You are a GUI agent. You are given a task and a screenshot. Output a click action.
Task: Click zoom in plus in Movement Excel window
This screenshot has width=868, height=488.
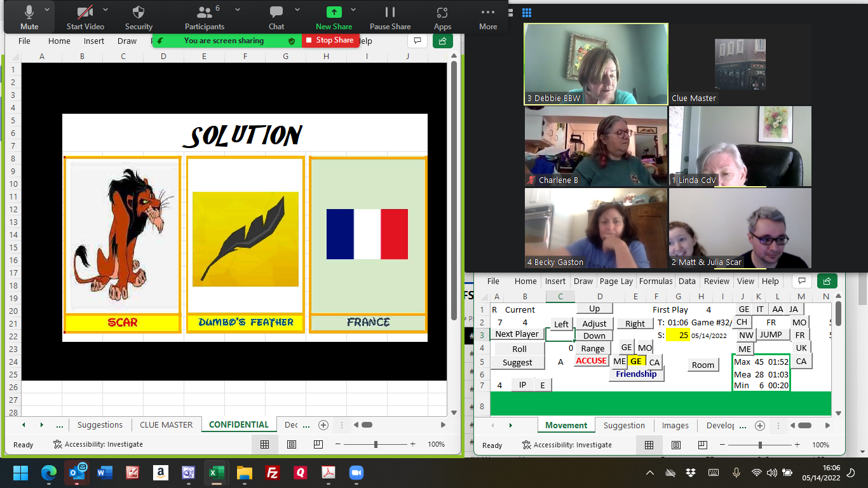point(797,445)
